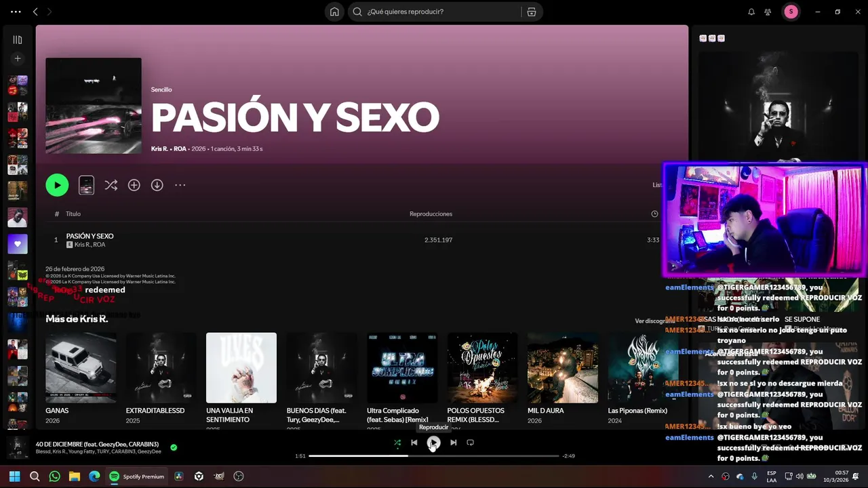Go back with the left arrow
This screenshot has height=488, width=868.
35,12
